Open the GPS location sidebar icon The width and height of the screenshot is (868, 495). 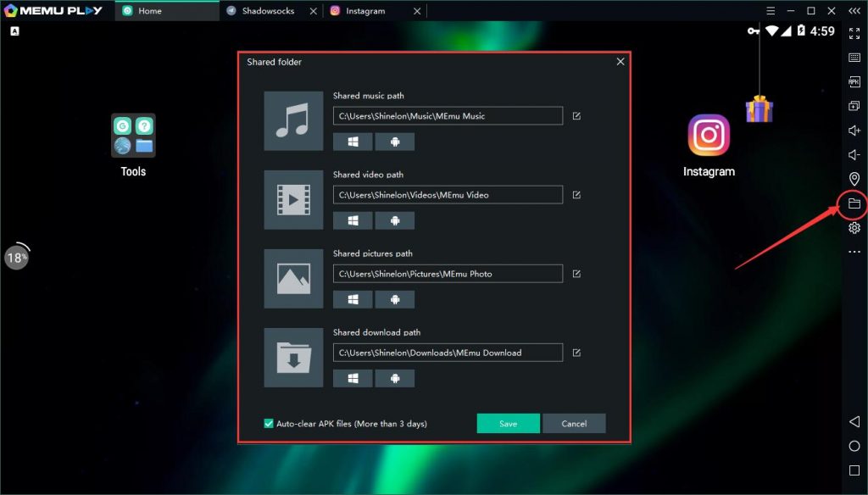[x=854, y=179]
